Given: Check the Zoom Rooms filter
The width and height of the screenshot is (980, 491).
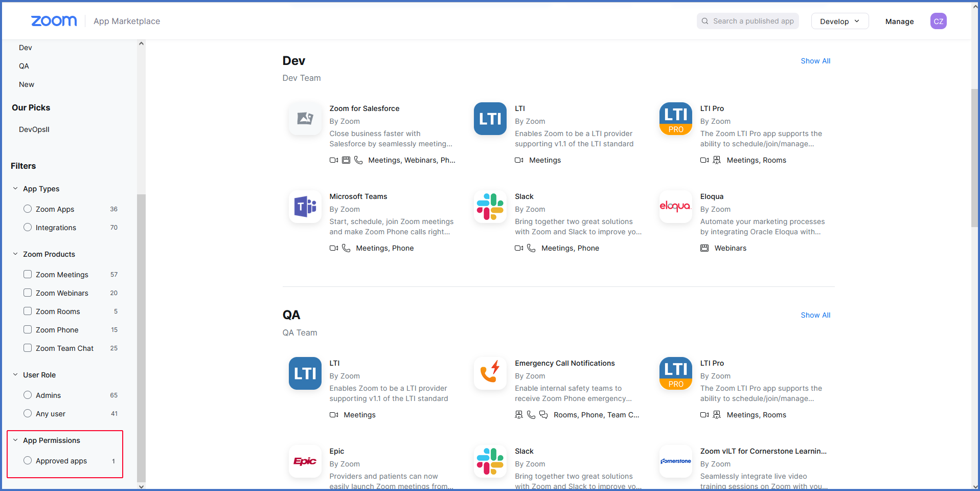Looking at the screenshot, I should coord(28,311).
